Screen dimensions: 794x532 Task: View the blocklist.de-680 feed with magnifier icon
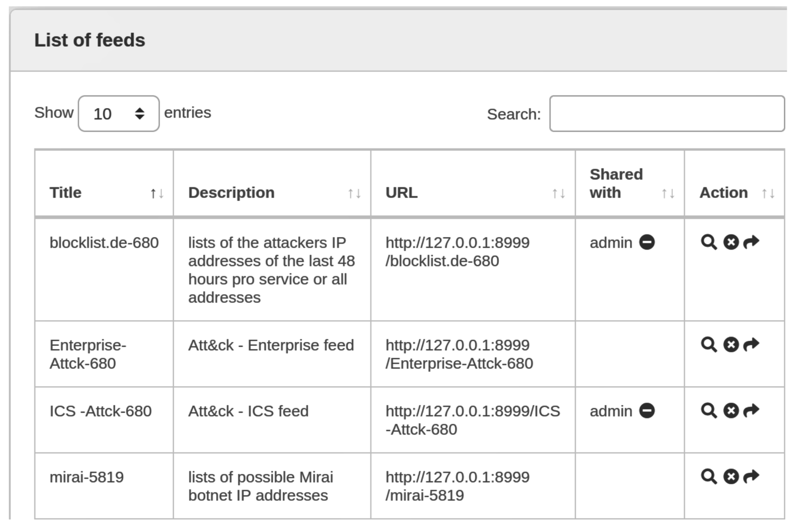point(709,243)
